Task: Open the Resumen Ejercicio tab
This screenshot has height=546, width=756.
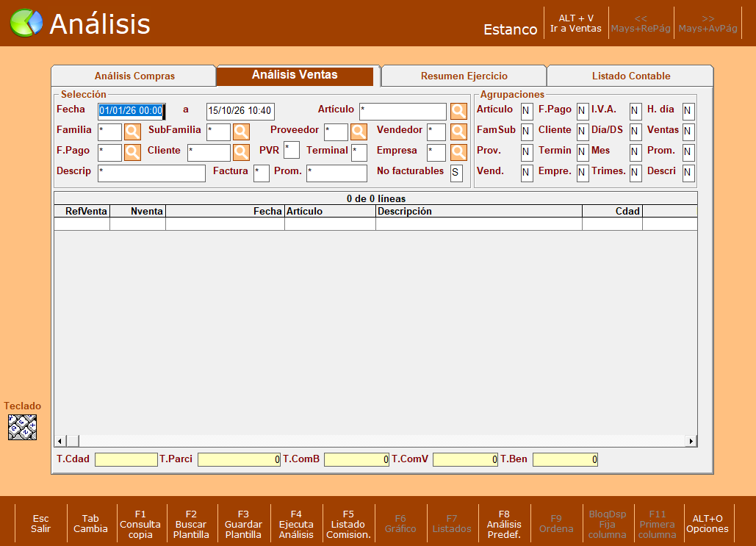Action: pos(464,76)
